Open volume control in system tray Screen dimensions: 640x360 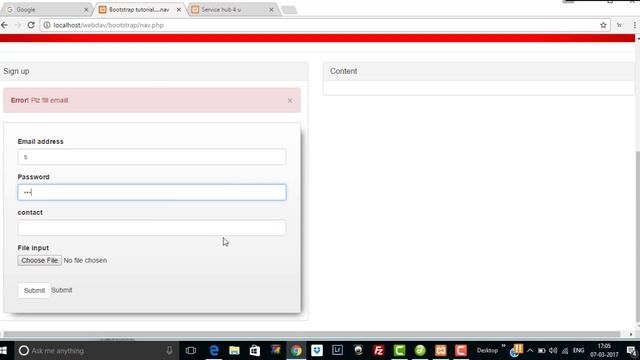click(553, 351)
